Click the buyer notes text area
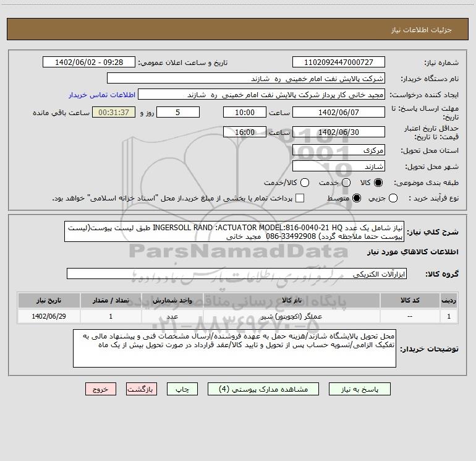This screenshot has height=461, width=476. pyautogui.click(x=234, y=348)
